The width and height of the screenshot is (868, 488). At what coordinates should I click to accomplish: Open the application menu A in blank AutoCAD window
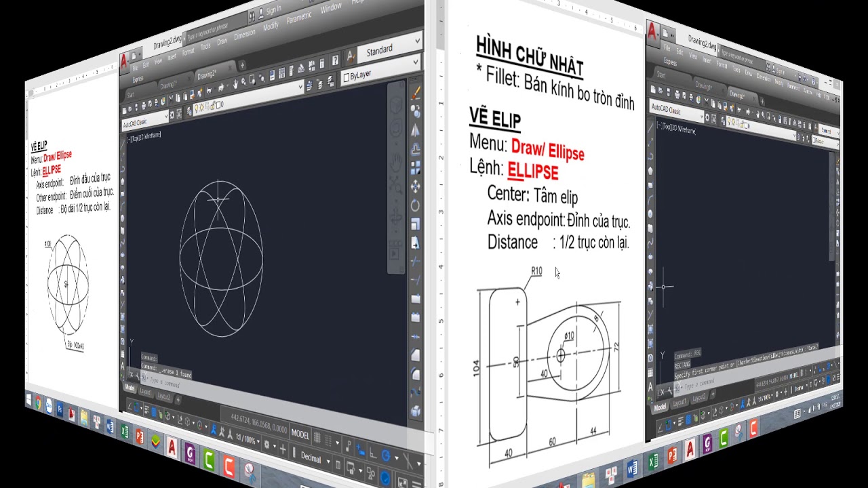coord(653,33)
